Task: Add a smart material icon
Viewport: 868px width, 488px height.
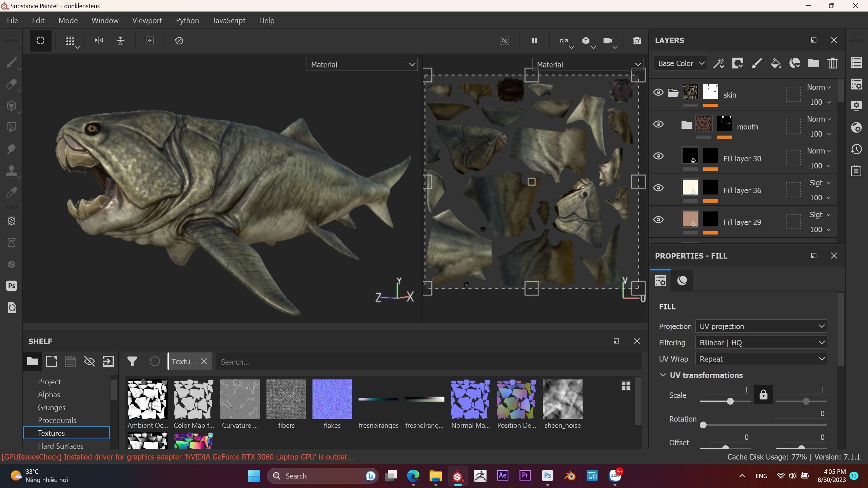Action: pos(795,63)
